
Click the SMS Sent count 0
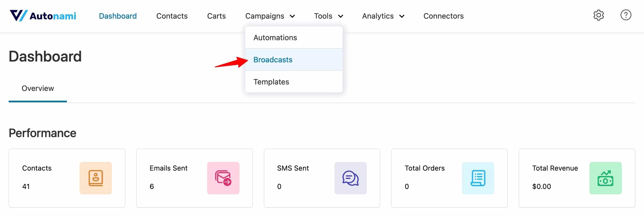(279, 187)
